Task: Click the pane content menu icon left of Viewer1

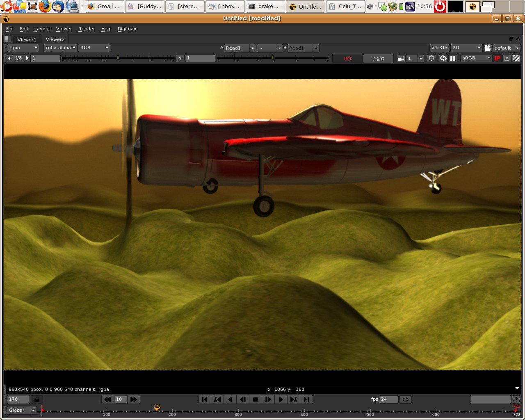Action: (x=8, y=39)
